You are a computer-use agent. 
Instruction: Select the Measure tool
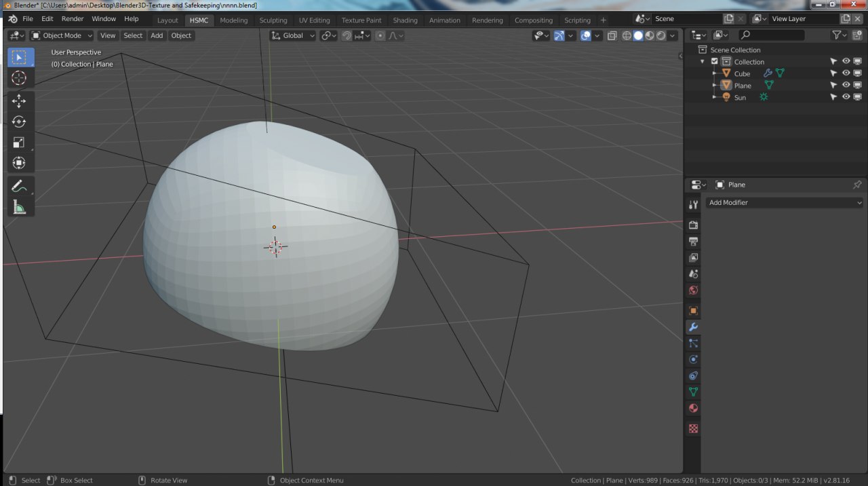[19, 207]
